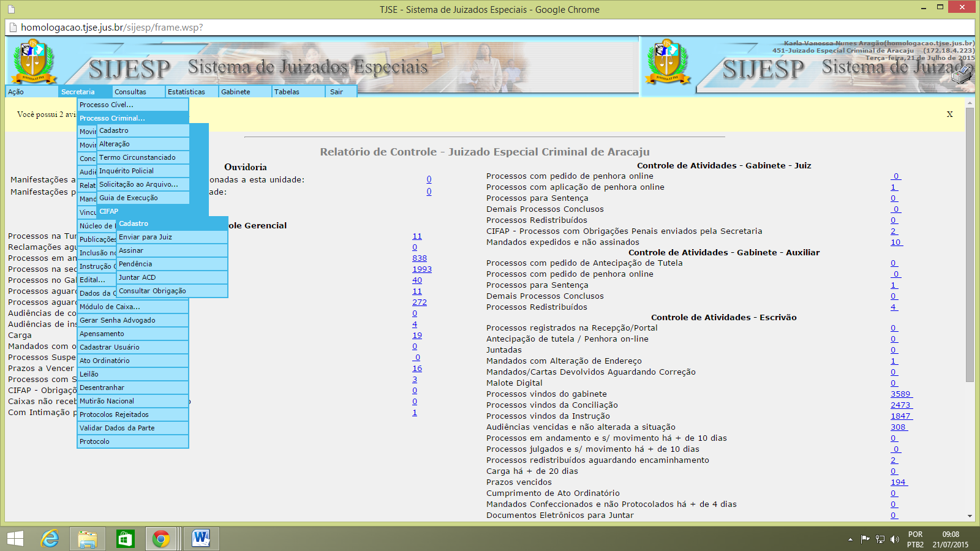980x551 pixels.
Task: Click the Windows Start button
Action: coord(15,539)
